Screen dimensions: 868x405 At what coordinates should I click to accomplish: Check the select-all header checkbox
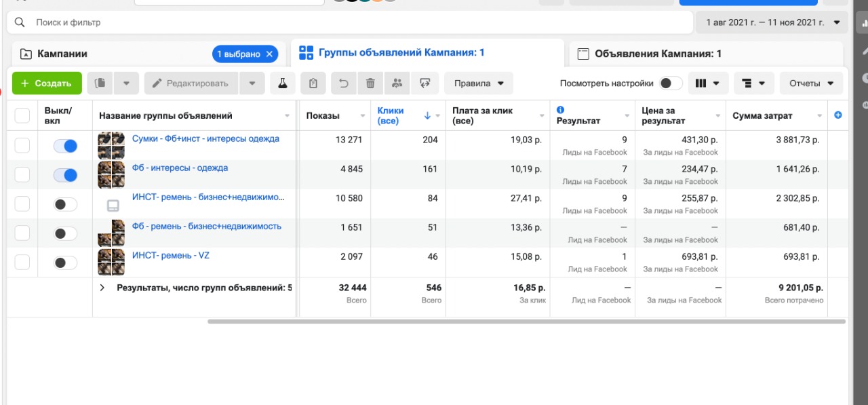[x=22, y=116]
